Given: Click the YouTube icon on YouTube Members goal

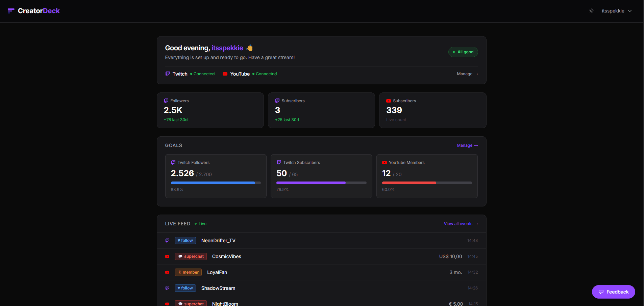Looking at the screenshot, I should 385,163.
